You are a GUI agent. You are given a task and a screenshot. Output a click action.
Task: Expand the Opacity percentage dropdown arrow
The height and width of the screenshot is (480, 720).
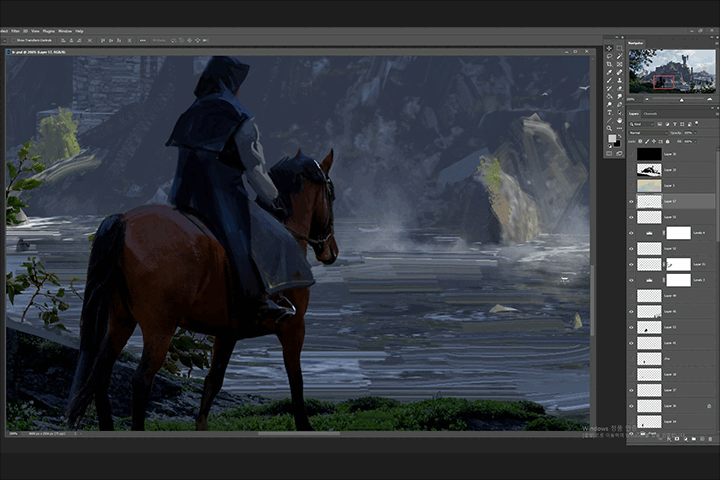pyautogui.click(x=695, y=133)
